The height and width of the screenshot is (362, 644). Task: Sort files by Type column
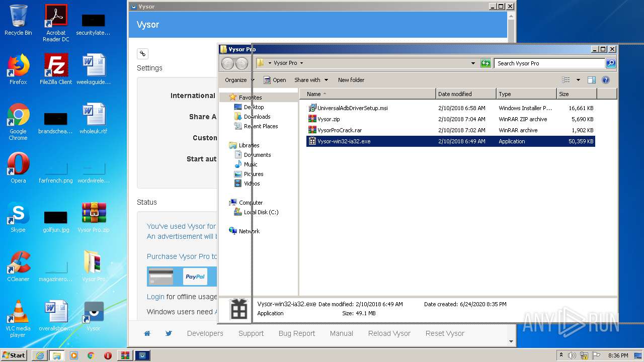click(x=526, y=94)
